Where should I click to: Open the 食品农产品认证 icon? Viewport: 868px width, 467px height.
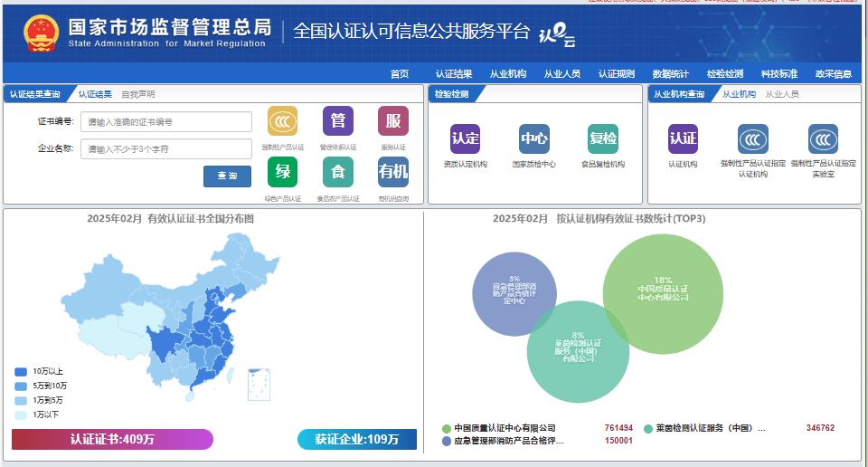point(338,172)
